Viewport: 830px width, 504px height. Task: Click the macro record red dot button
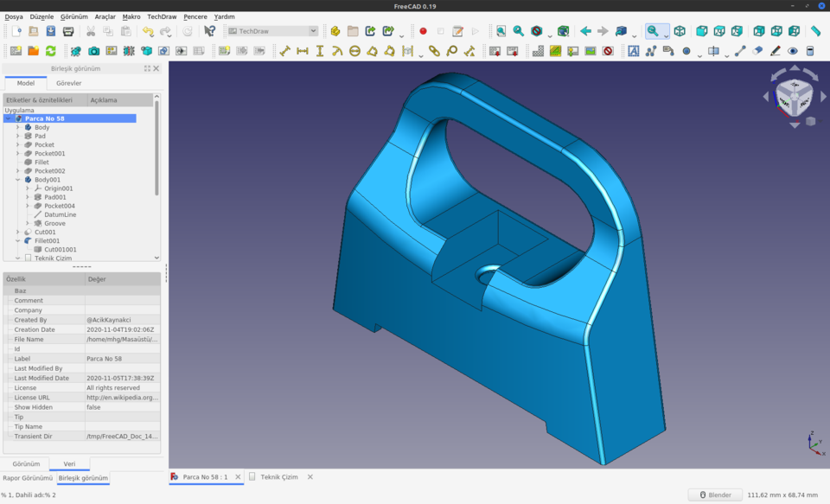423,31
